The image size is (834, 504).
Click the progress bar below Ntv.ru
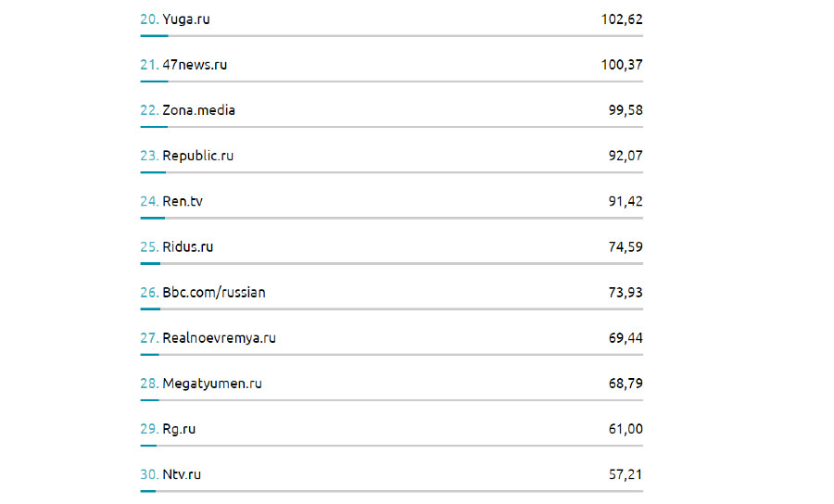pos(391,491)
